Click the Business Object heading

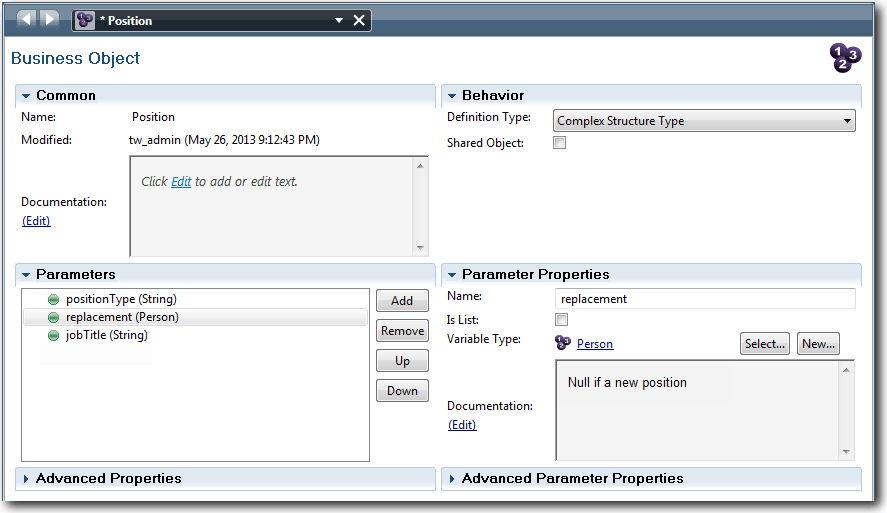(75, 58)
